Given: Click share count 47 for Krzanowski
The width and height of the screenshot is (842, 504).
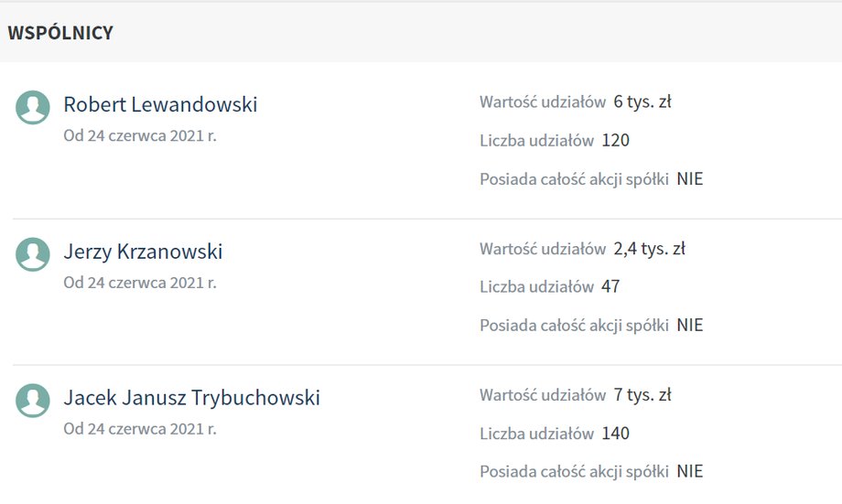Looking at the screenshot, I should click(610, 286).
